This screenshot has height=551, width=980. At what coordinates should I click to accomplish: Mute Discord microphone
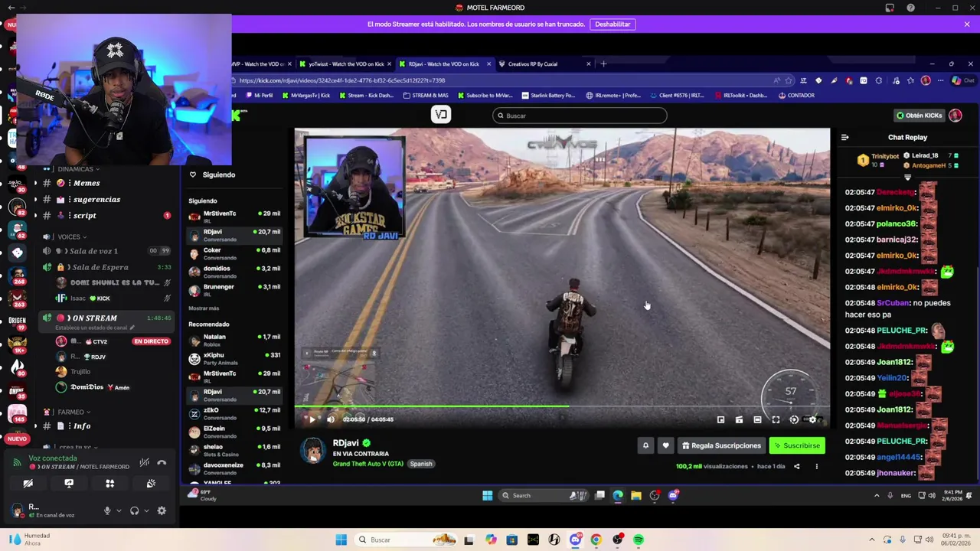107,511
